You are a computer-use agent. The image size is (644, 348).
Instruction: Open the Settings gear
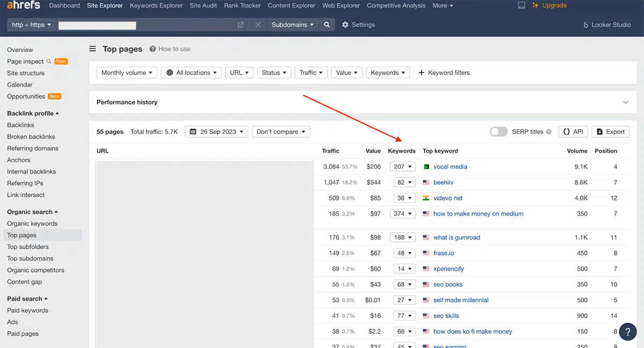coord(358,25)
